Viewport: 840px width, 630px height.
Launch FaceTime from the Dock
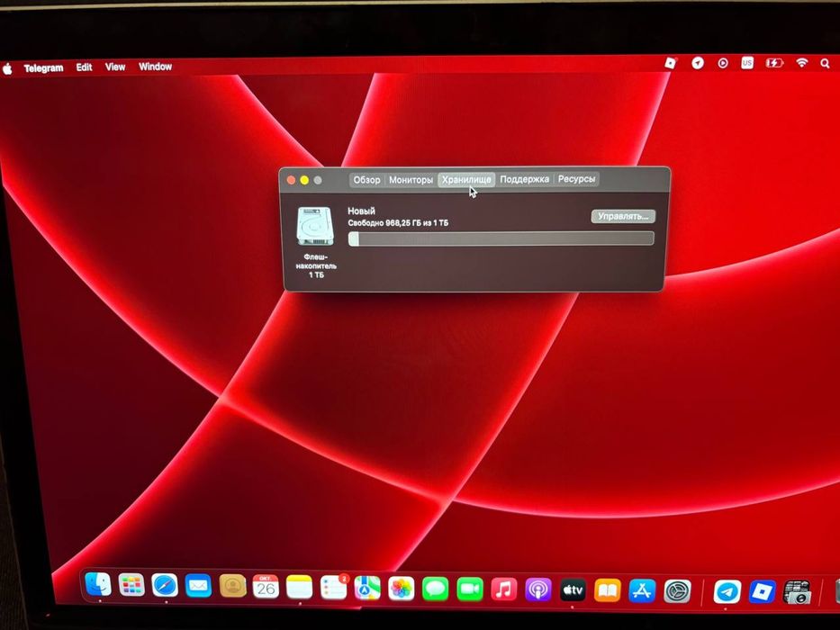470,589
